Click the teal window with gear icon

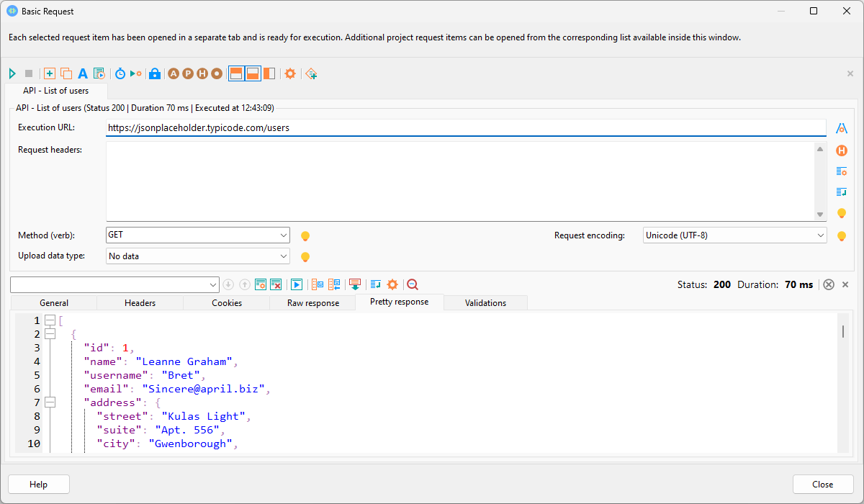click(x=261, y=284)
